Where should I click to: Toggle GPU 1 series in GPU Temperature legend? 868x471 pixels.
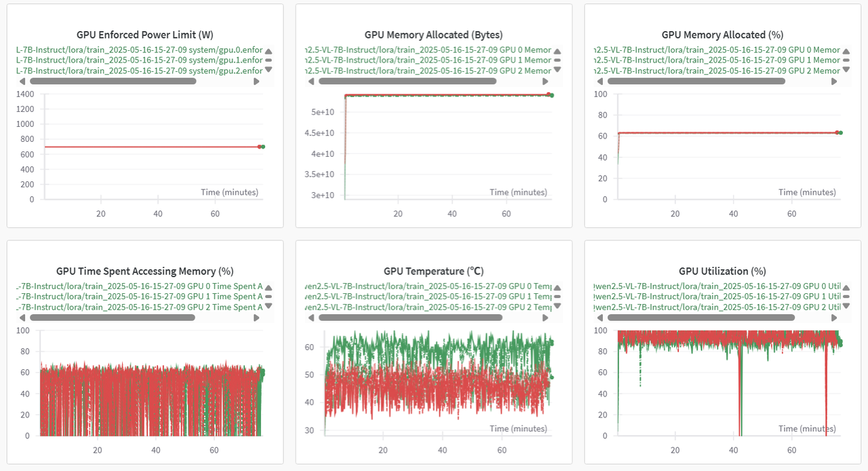(429, 297)
